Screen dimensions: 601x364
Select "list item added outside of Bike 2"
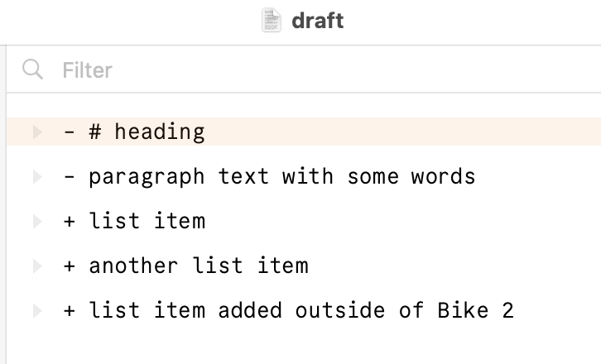click(x=301, y=311)
